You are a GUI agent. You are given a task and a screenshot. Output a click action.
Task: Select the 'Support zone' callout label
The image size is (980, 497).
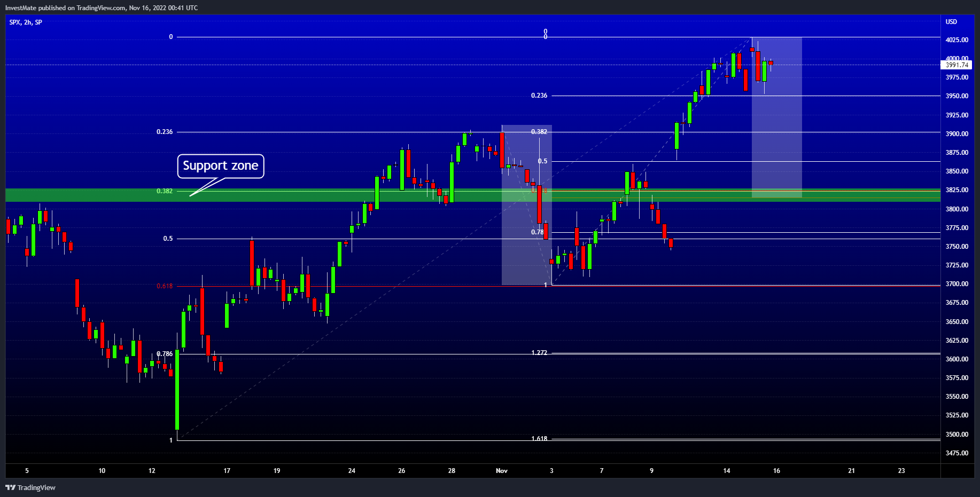coord(221,166)
